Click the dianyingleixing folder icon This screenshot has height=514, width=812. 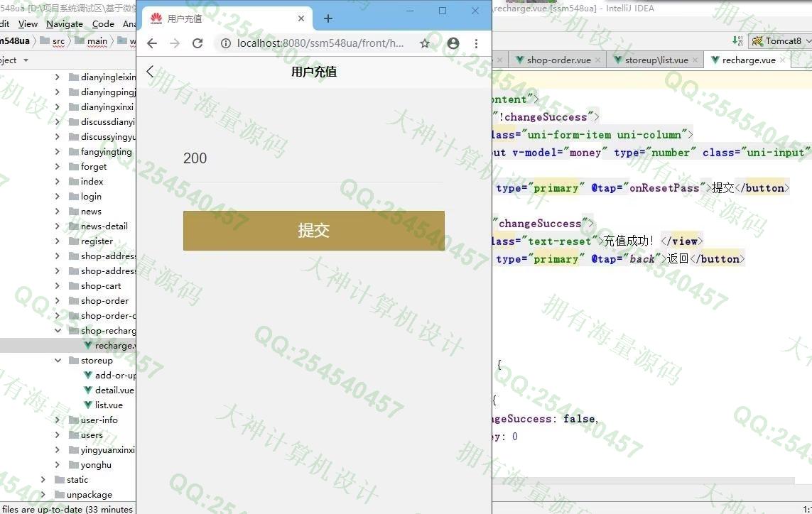[74, 77]
